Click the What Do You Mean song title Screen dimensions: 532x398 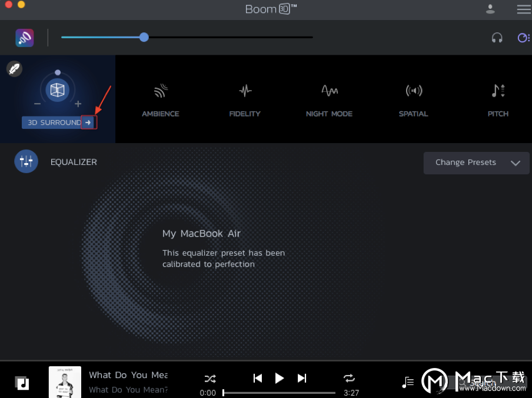128,375
